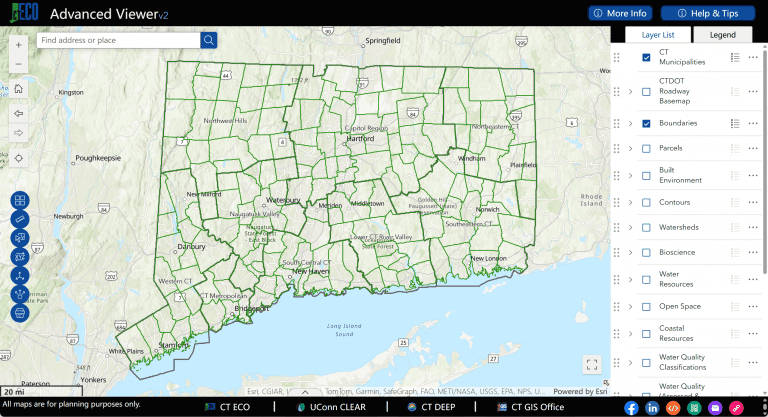The image size is (768, 417).
Task: Zoom out of the map
Action: [x=19, y=65]
